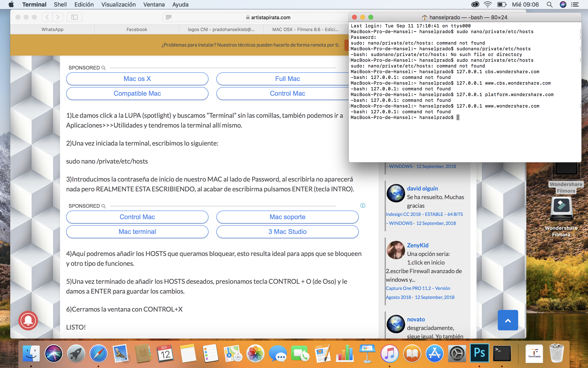588x368 pixels.
Task: Click Mac soporte sponsored link
Action: click(287, 217)
